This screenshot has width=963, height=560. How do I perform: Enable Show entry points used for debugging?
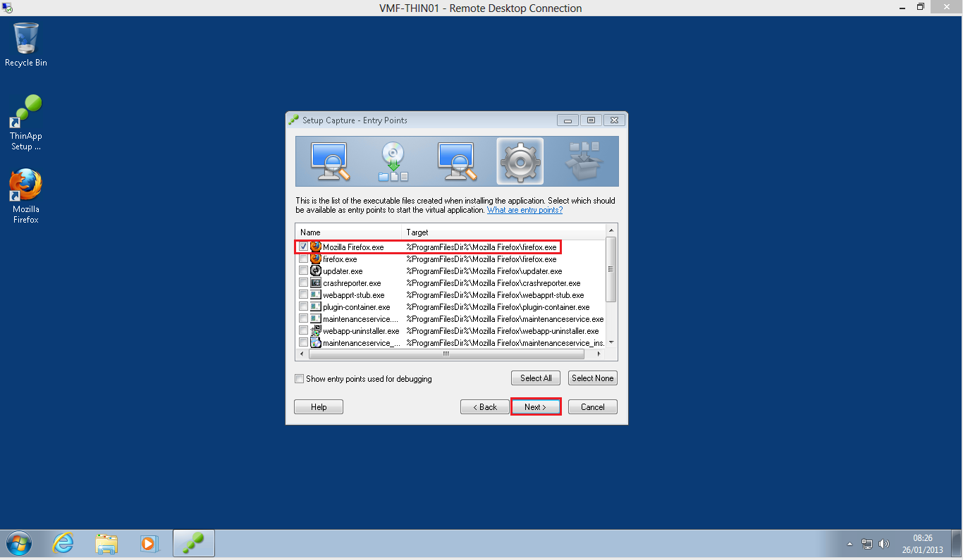300,379
